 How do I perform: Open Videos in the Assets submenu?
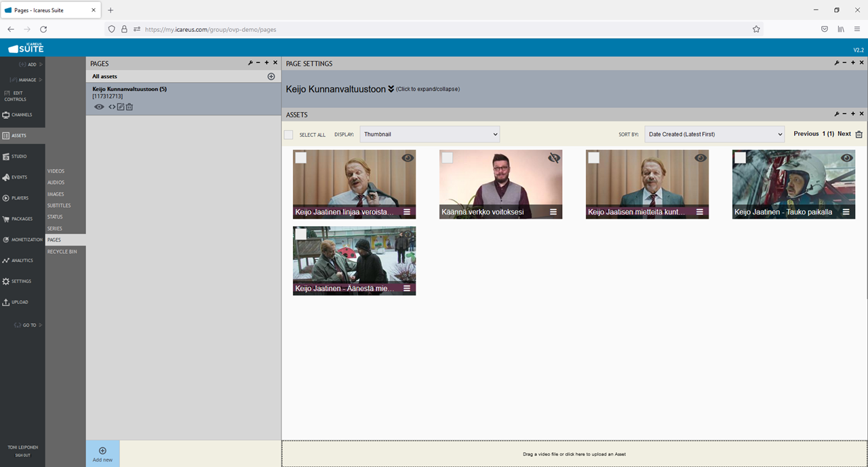coord(56,171)
